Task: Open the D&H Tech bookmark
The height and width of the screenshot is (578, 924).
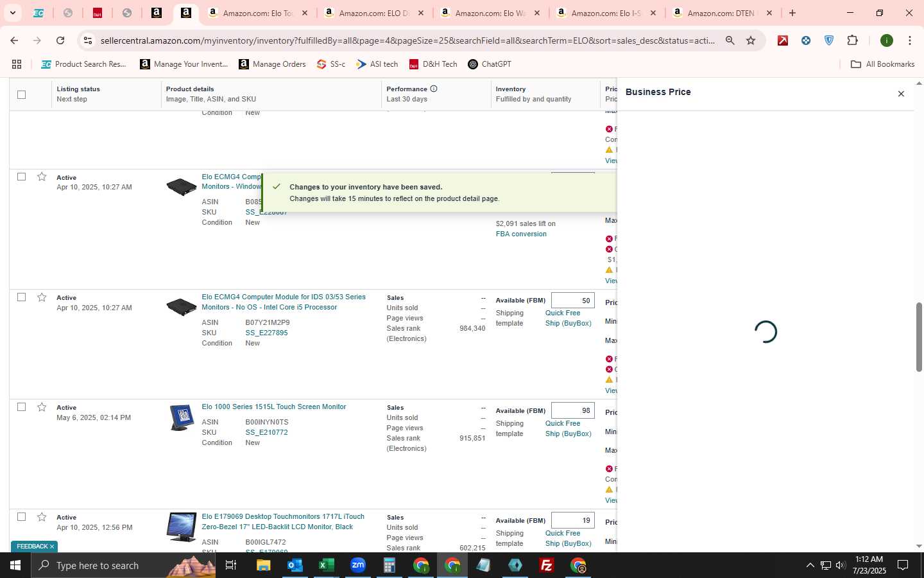Action: (x=433, y=64)
